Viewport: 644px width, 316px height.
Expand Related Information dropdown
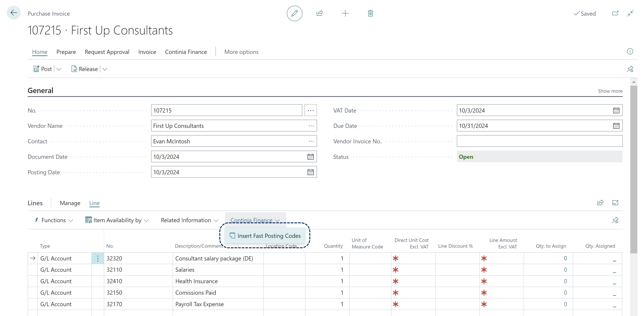tap(189, 220)
